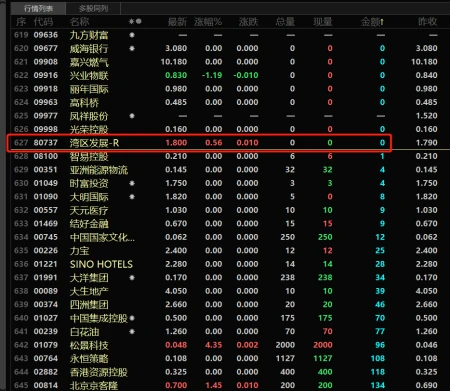Screen dimensions: 450x391
Task: Select the 白花油 stock name
Action: tap(84, 332)
